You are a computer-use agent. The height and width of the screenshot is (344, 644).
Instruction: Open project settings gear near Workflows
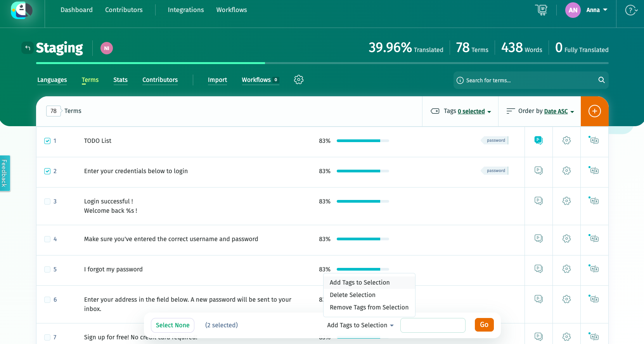tap(299, 80)
